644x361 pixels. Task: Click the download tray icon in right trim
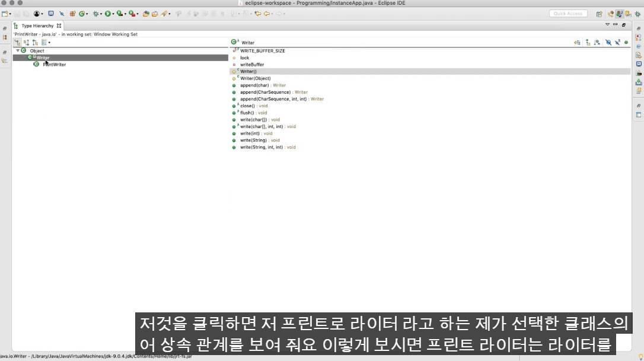tap(639, 82)
